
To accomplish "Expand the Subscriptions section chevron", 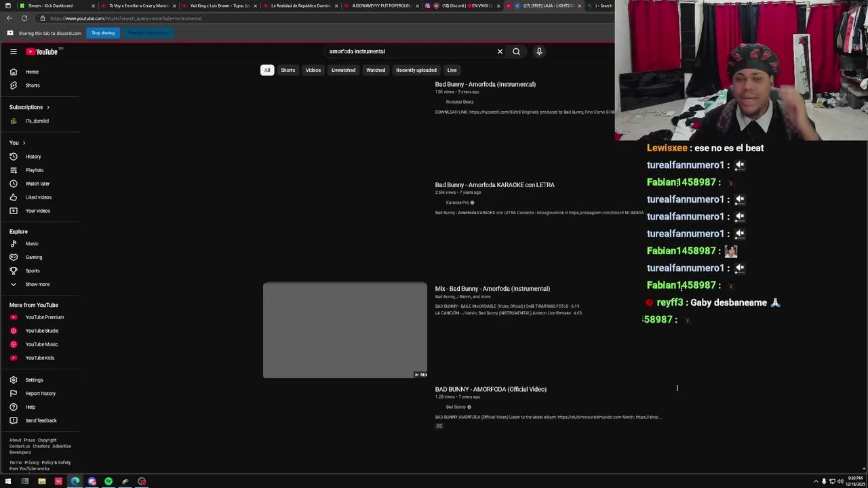I will [47, 107].
